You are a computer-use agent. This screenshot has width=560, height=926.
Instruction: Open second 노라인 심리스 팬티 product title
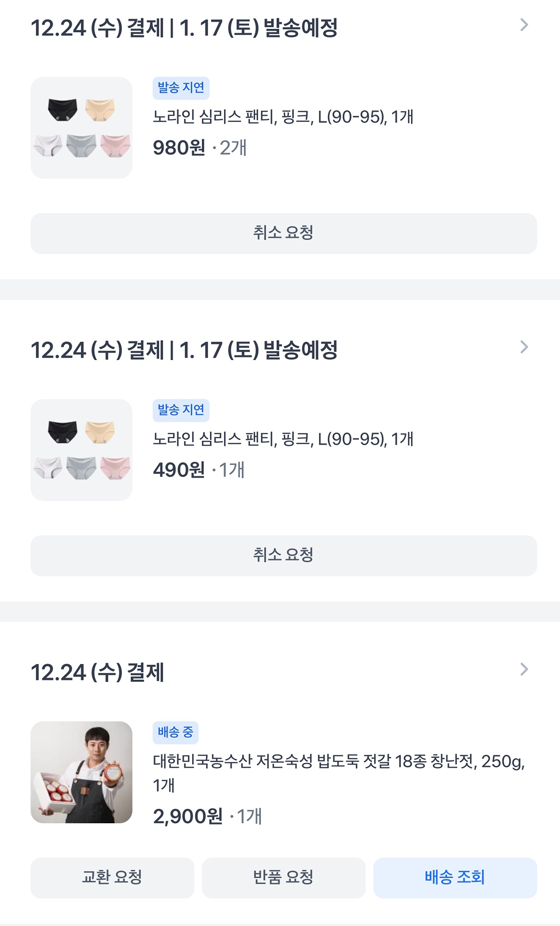[283, 439]
